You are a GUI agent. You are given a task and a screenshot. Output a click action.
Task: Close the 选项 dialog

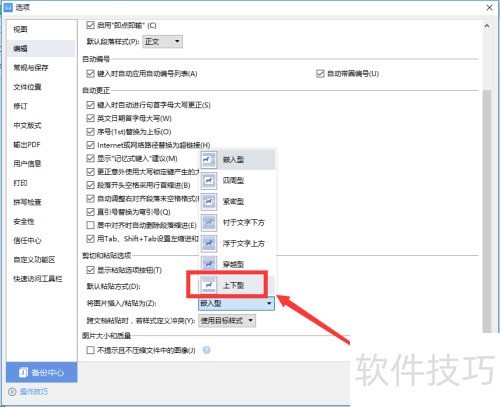pos(489,7)
